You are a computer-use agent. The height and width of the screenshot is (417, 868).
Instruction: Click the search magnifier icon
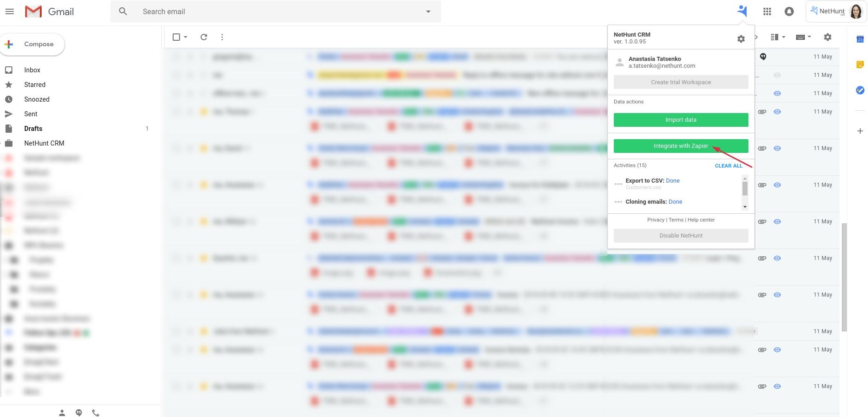(123, 11)
